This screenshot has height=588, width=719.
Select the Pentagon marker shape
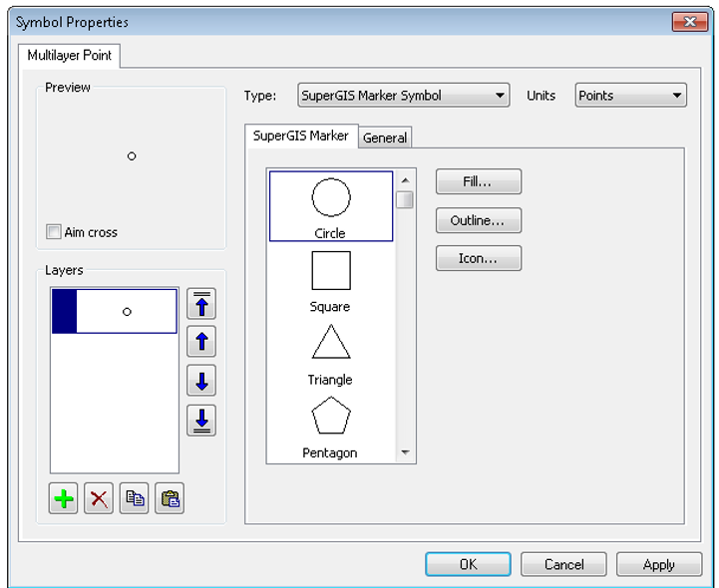[x=330, y=426]
